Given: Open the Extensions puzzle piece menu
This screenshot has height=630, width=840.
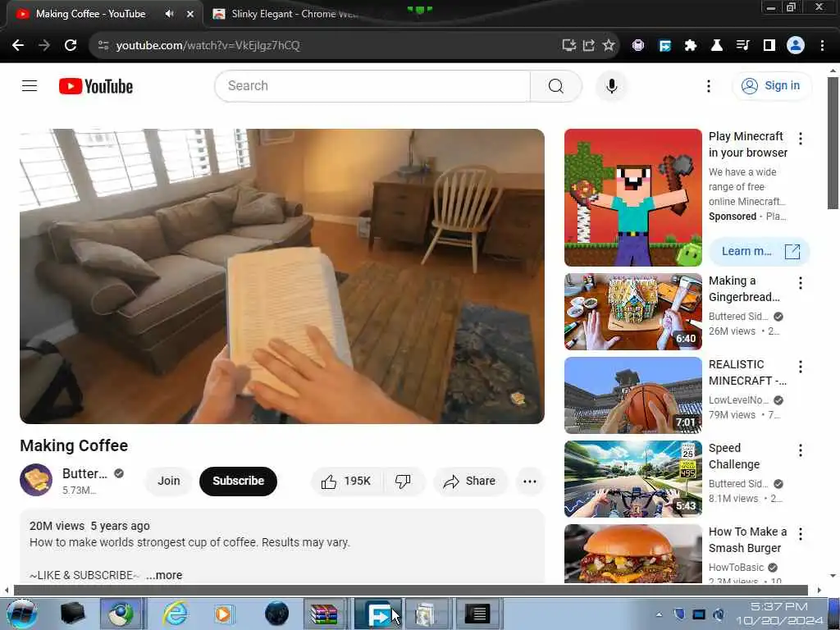Looking at the screenshot, I should (x=691, y=46).
